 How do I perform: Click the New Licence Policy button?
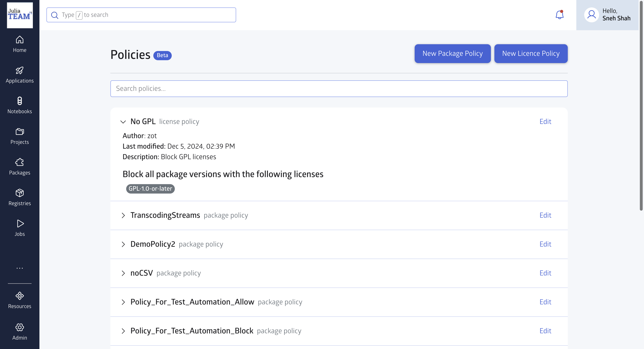pyautogui.click(x=531, y=53)
